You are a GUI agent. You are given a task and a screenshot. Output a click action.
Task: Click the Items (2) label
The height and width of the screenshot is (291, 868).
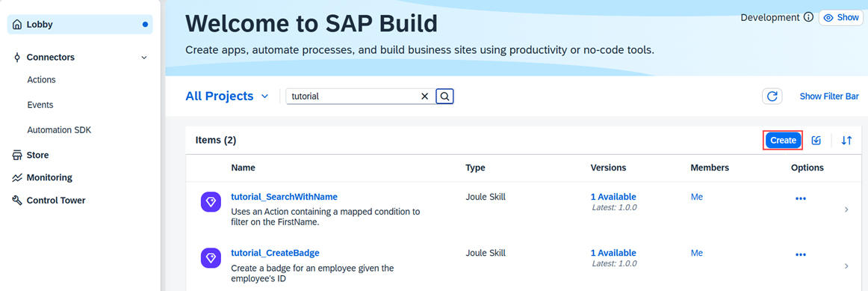216,140
